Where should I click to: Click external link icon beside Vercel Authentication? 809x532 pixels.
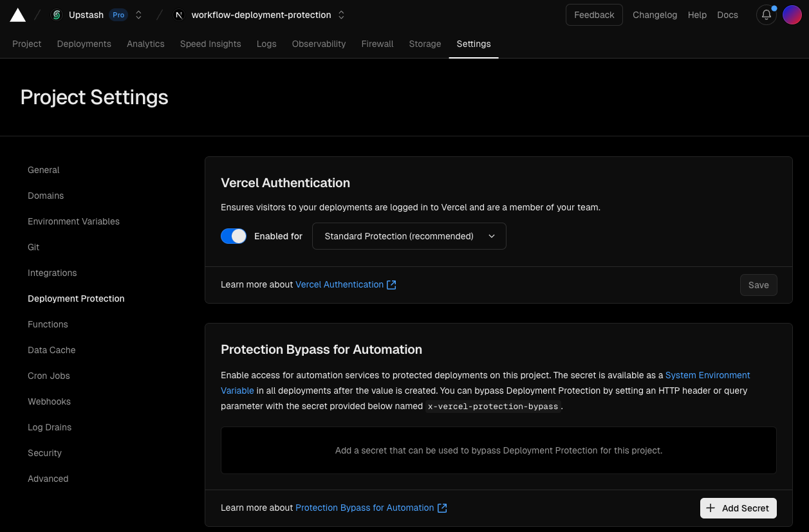pos(391,284)
